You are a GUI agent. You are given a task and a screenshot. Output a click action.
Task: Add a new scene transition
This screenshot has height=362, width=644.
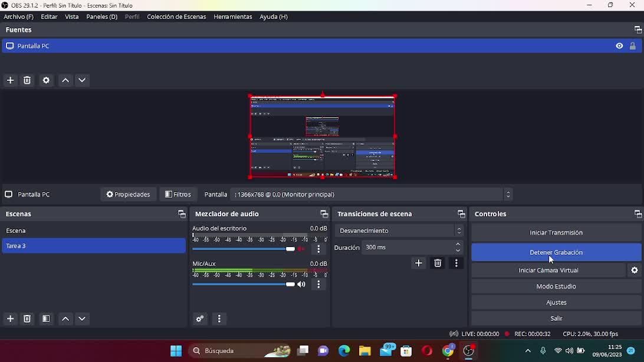pyautogui.click(x=418, y=264)
